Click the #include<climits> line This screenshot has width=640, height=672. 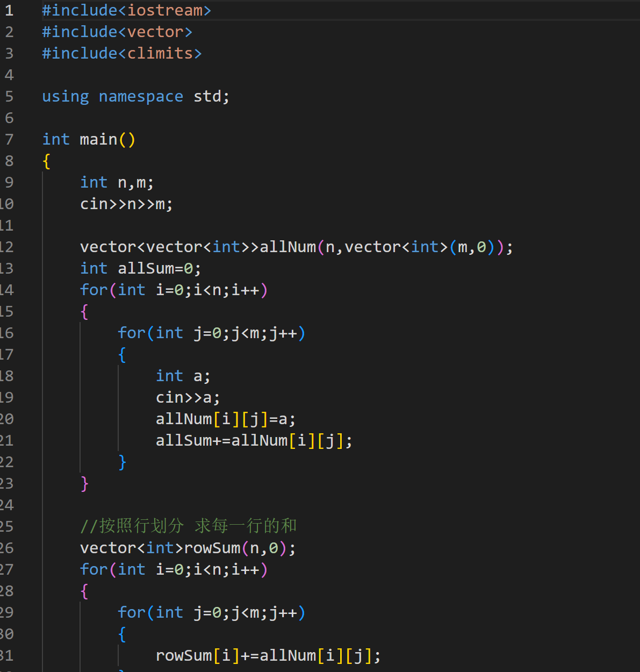122,53
